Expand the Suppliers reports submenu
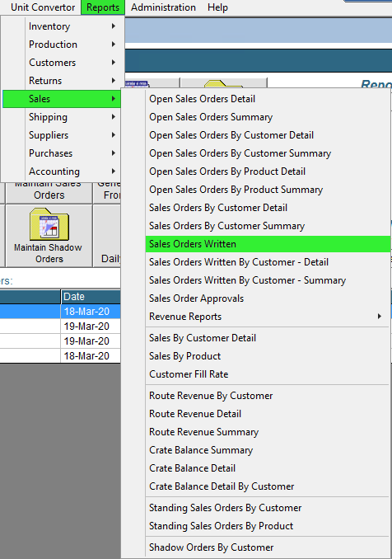The image size is (392, 559). (62, 135)
